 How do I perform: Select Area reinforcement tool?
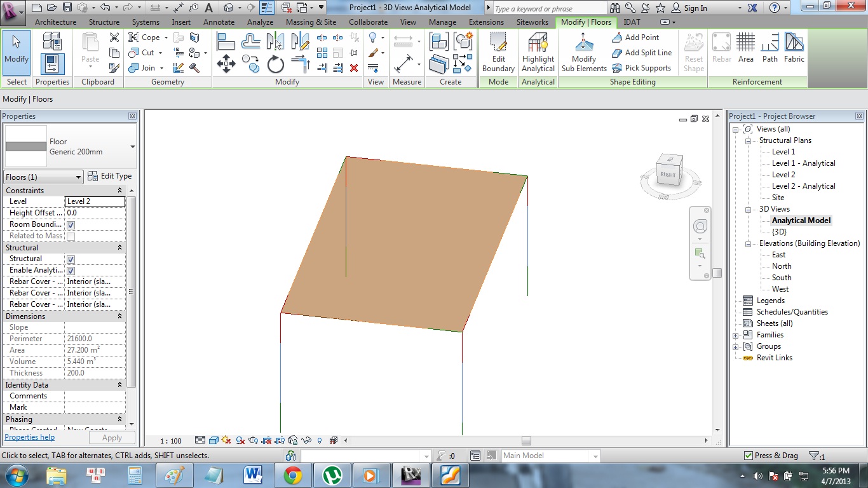[745, 48]
